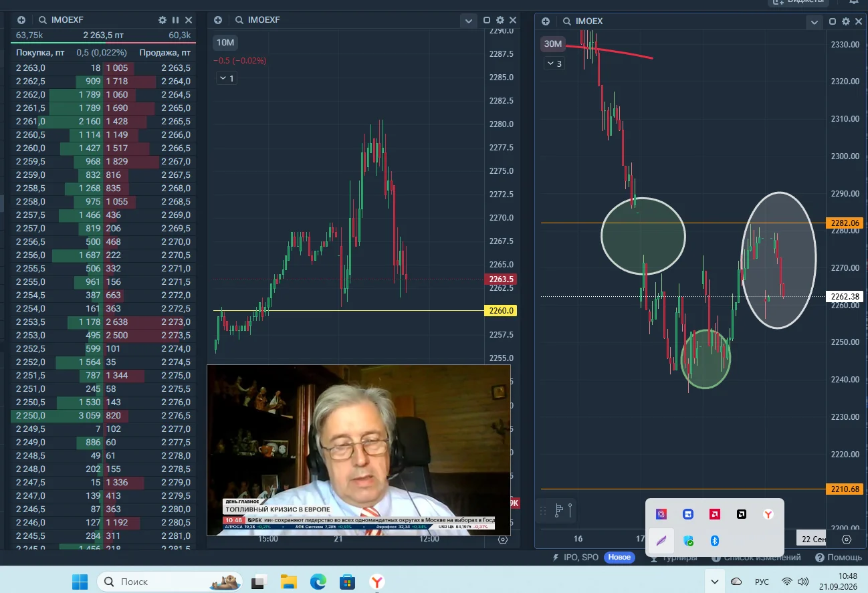Click the search icon in the IMOEX chart header

coord(566,21)
